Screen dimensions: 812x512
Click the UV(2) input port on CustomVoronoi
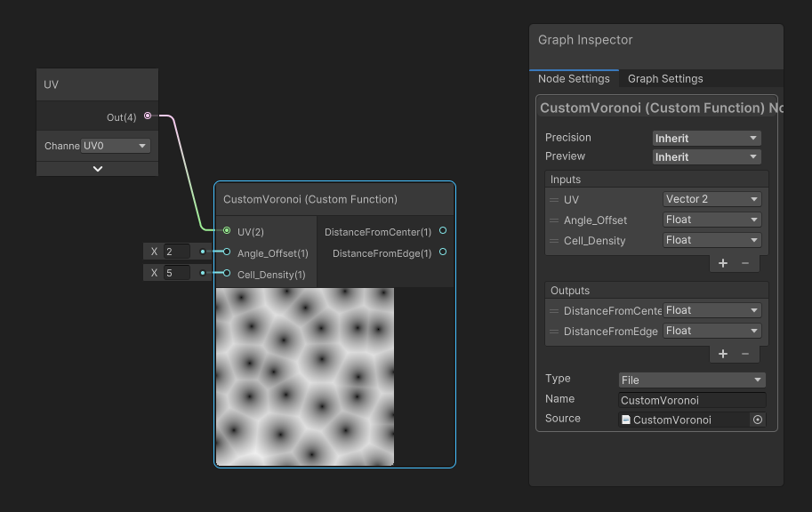pos(225,232)
